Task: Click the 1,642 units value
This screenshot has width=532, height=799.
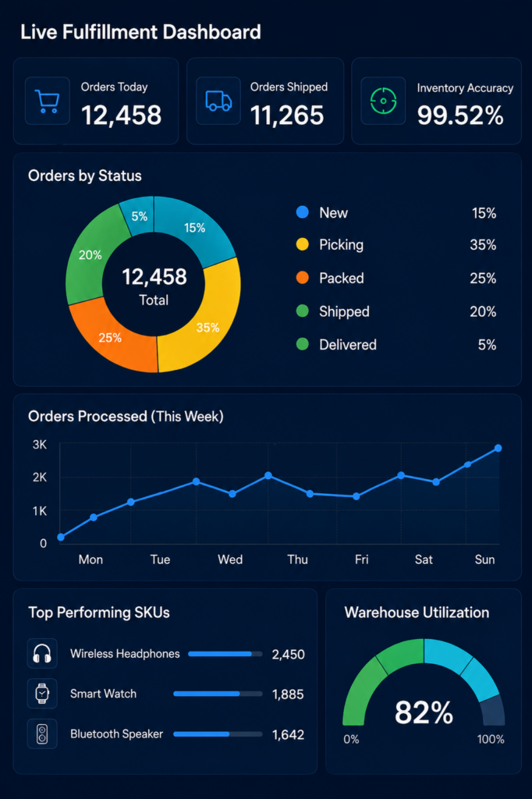Action: click(288, 735)
